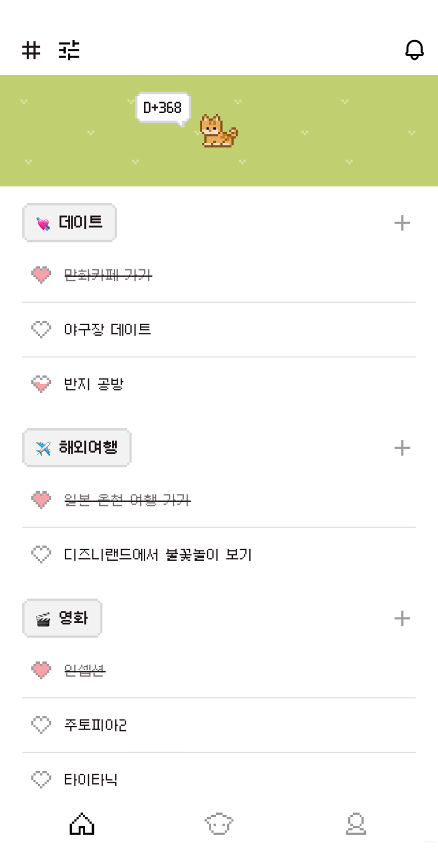
Task: Add new item to 영화 category
Action: point(402,618)
